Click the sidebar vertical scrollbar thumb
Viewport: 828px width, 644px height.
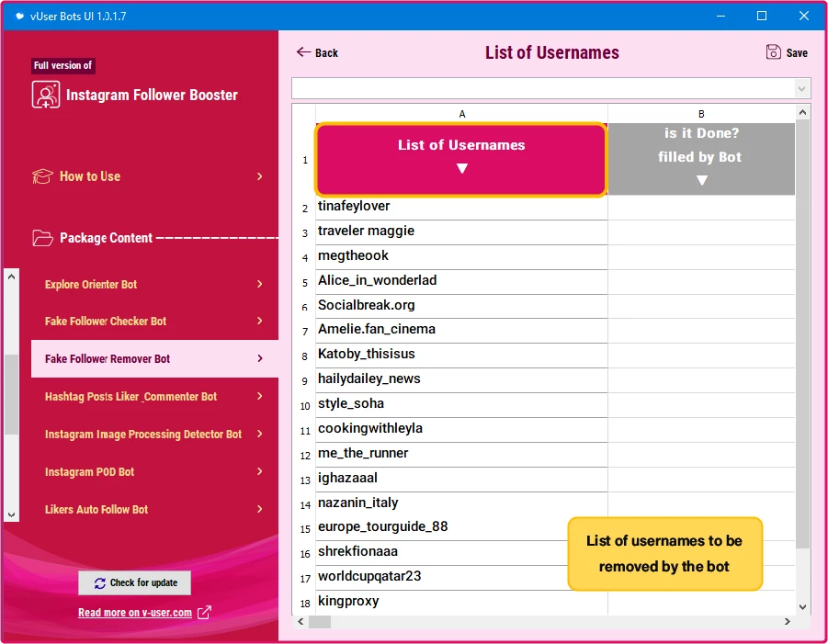click(x=12, y=394)
